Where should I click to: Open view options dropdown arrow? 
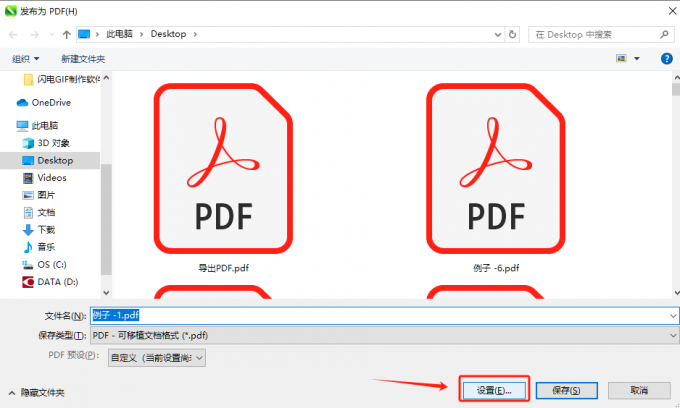(637, 58)
